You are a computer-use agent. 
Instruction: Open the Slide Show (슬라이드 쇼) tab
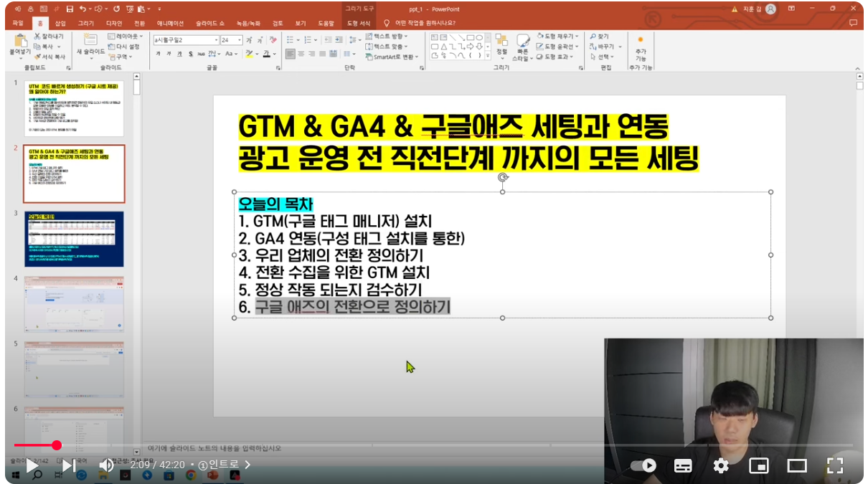[210, 23]
